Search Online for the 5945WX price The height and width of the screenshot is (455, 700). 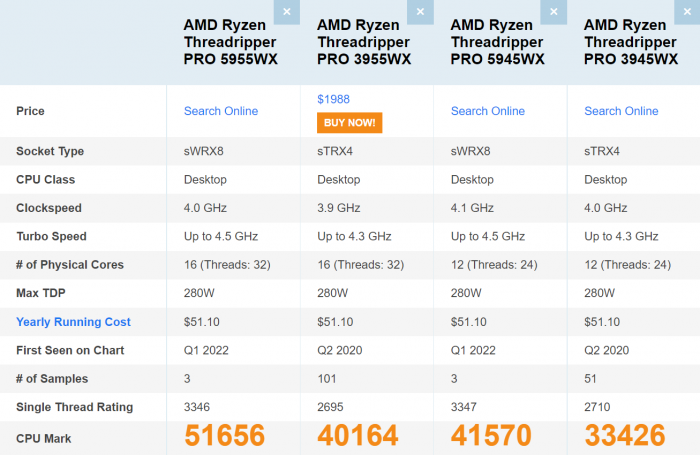tap(488, 111)
